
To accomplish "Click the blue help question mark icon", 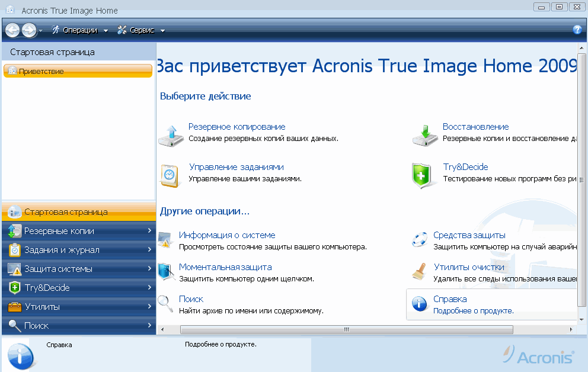I will pyautogui.click(x=577, y=30).
